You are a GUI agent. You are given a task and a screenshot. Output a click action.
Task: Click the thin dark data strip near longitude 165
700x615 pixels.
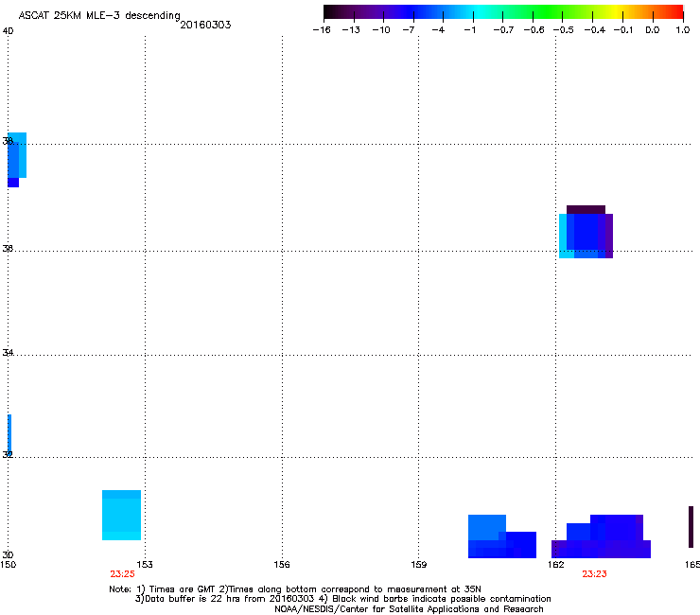[x=691, y=527]
